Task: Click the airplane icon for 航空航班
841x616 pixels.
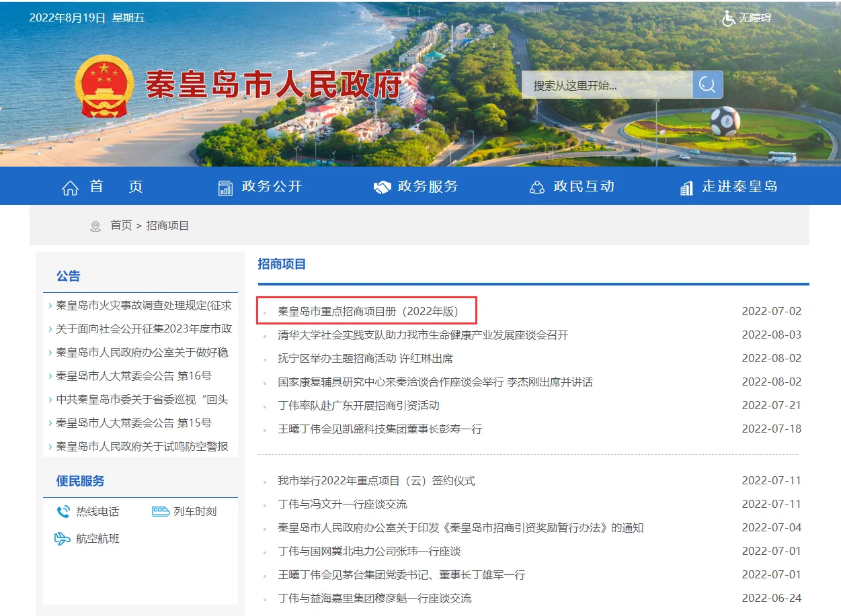Action: click(63, 539)
